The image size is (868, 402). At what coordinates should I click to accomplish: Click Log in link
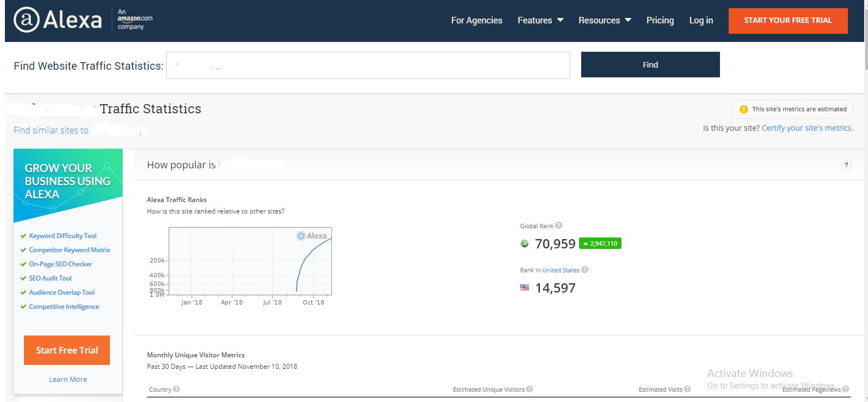700,20
